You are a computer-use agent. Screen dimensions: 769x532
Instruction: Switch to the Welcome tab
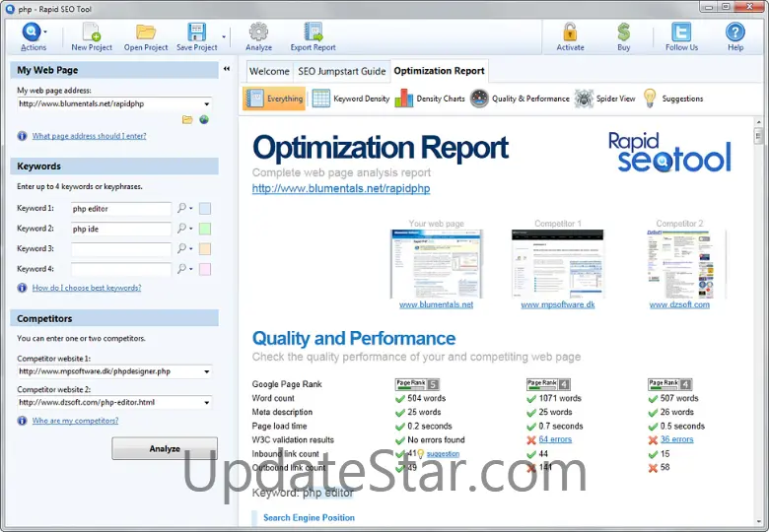point(269,72)
